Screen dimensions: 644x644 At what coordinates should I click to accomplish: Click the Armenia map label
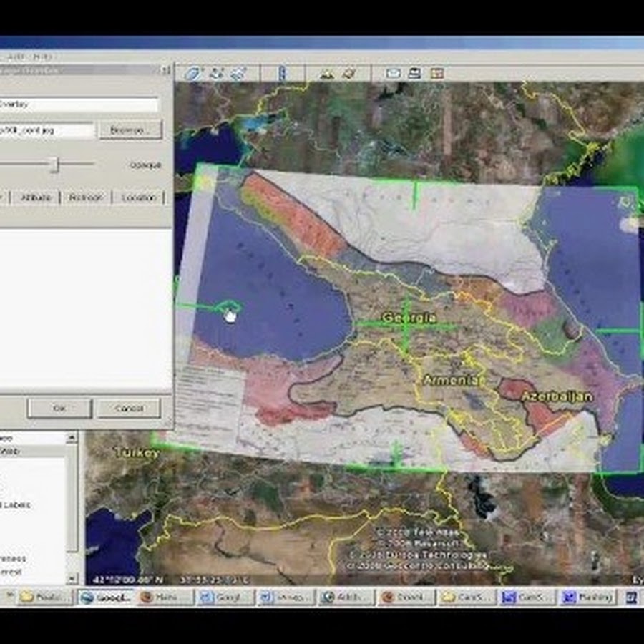(x=451, y=380)
